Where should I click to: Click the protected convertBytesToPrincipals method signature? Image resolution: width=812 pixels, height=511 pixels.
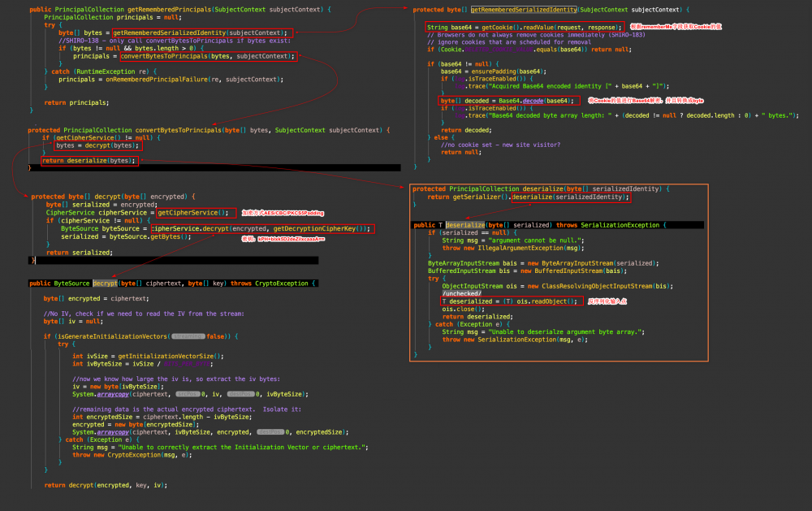pyautogui.click(x=209, y=130)
